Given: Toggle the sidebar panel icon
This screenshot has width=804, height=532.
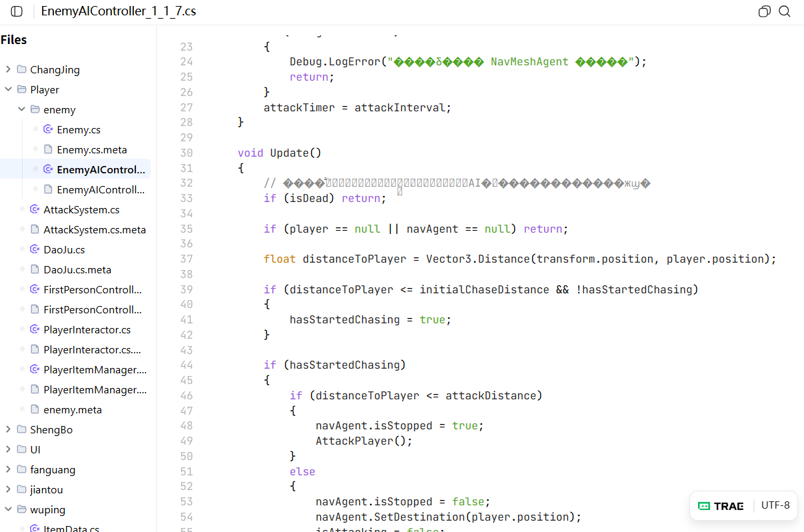Looking at the screenshot, I should pos(17,11).
